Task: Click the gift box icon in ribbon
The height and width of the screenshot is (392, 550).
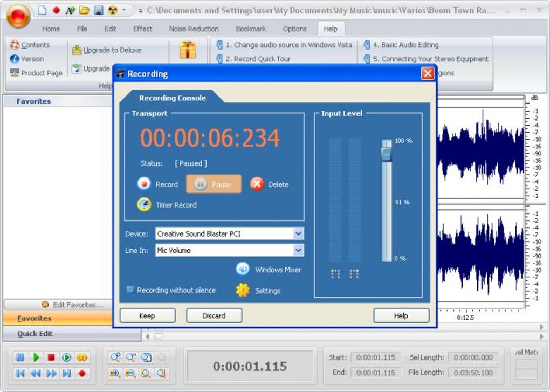Action: (x=188, y=50)
